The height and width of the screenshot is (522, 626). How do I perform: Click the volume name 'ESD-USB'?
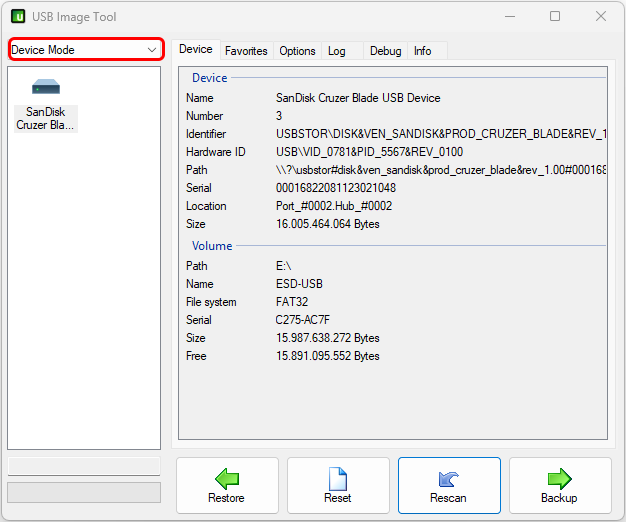(x=299, y=284)
